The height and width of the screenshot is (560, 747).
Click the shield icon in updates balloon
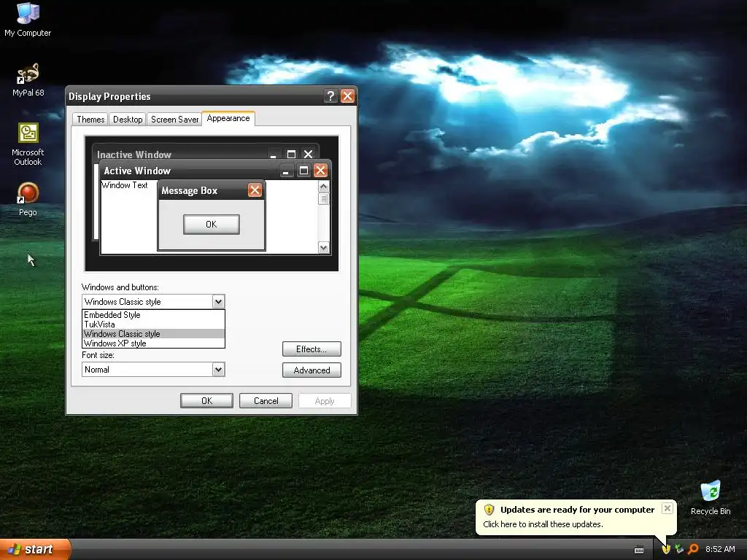coord(489,510)
